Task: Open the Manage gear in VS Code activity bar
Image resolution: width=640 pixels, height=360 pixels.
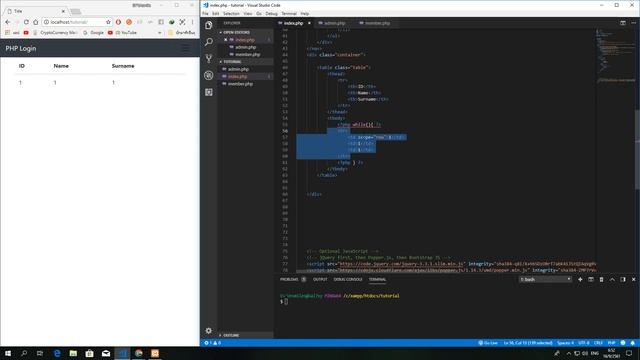Action: tap(209, 331)
